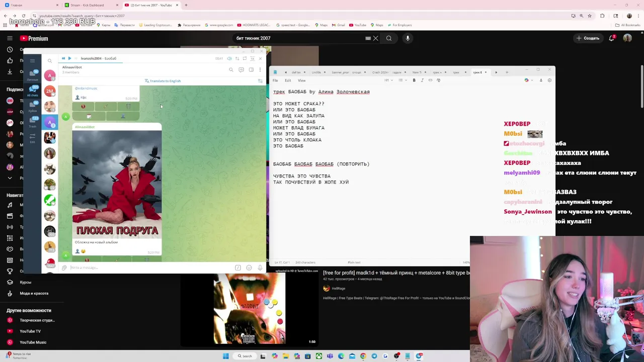This screenshot has height=362, width=644.
Task: Click the left tab scroll arrow in Notepad
Action: coord(286,72)
